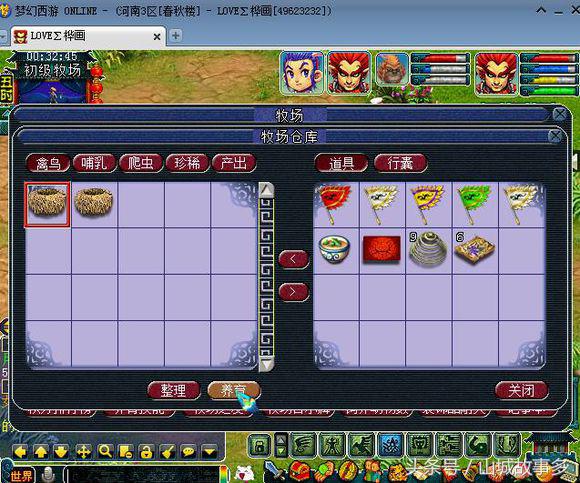Select the first bird nest in ranch storage

tap(47, 204)
